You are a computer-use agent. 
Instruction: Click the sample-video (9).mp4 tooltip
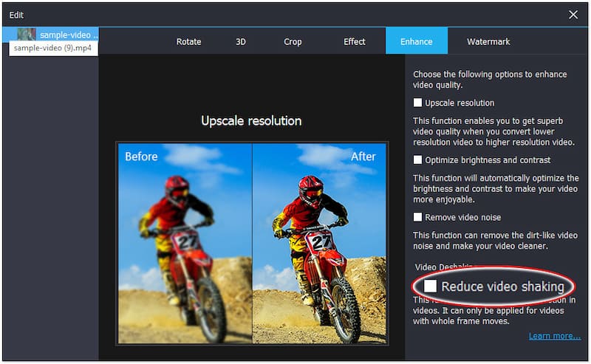tap(54, 48)
